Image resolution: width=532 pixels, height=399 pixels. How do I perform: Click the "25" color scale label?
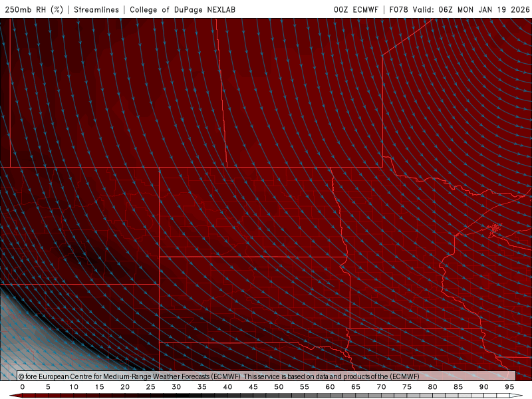(151, 387)
